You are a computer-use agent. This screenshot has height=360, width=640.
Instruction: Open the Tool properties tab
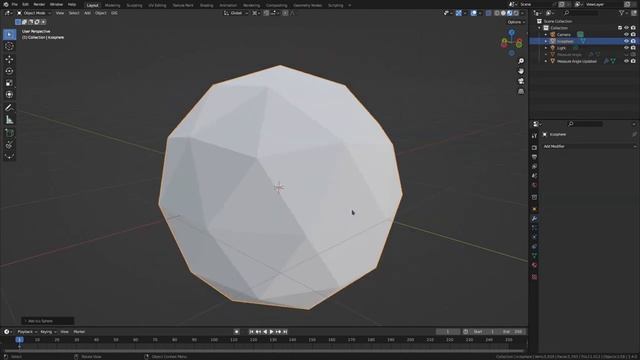(x=534, y=136)
